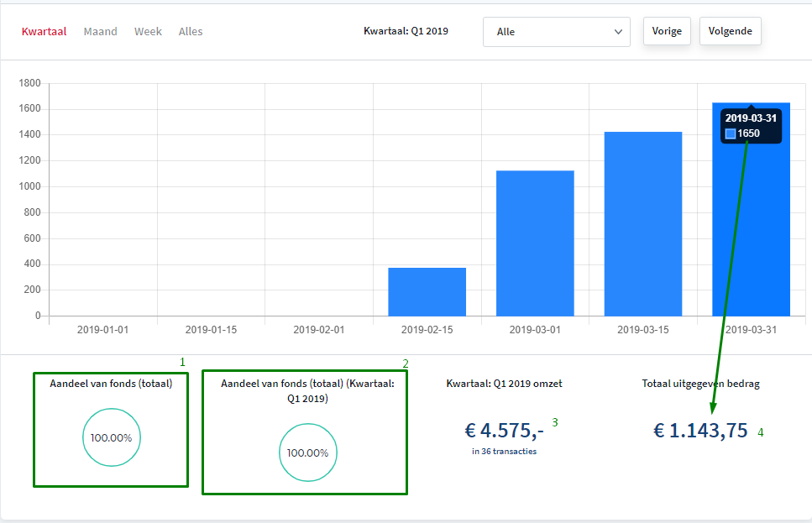
Task: Click the € 1.143,75 total spent amount
Action: click(x=700, y=431)
